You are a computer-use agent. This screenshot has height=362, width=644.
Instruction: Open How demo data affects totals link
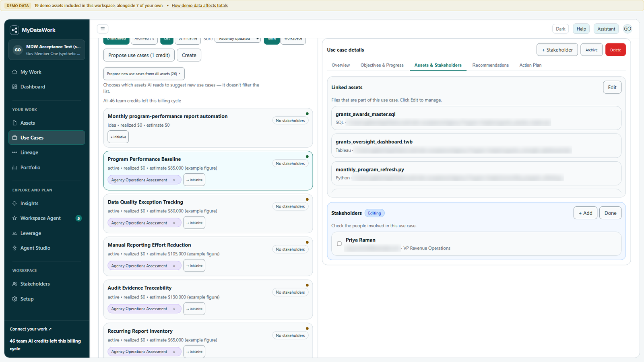200,6
